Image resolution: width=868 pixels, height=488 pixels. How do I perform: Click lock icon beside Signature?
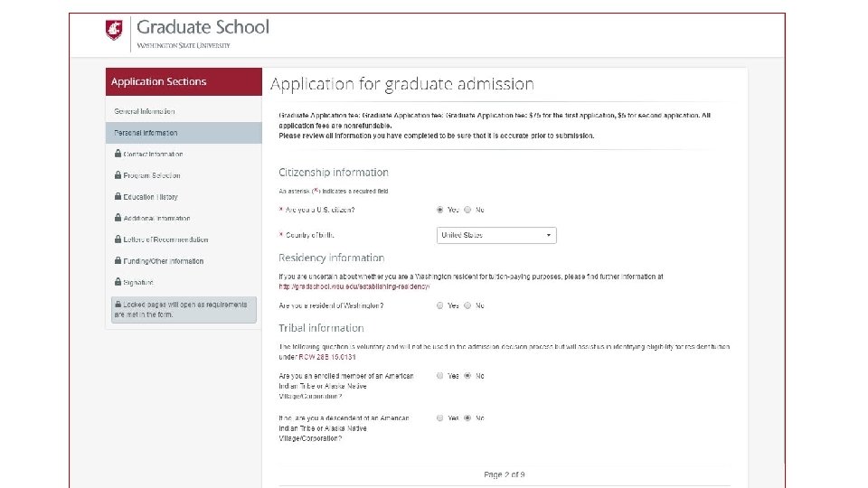[x=118, y=282]
